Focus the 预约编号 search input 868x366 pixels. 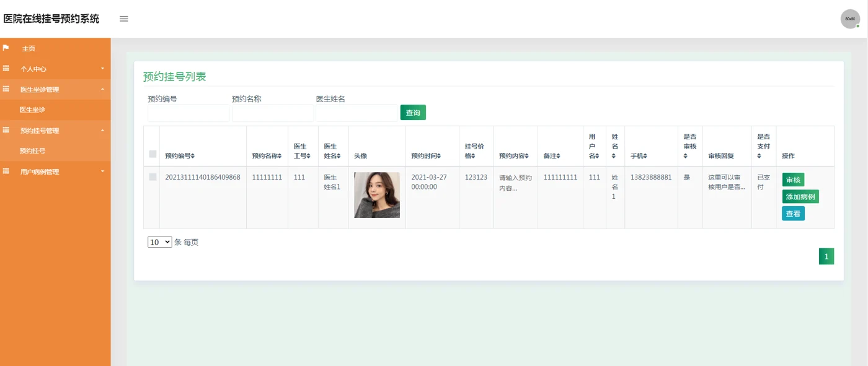pos(188,113)
